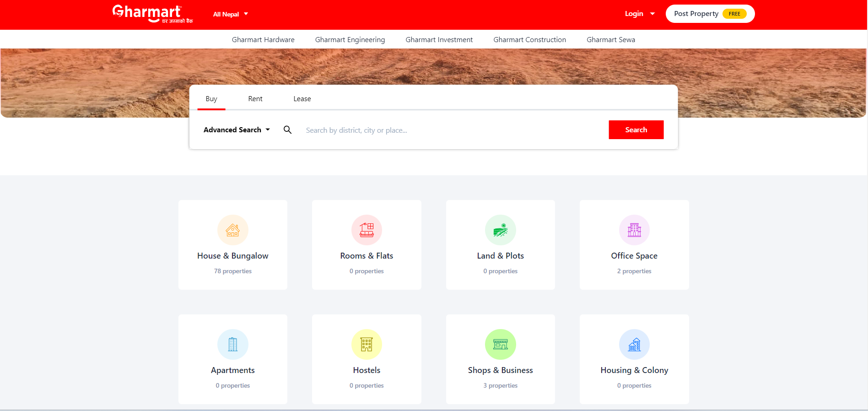Click the Shops & Business storefront icon
Viewport: 868px width, 411px height.
tap(501, 344)
